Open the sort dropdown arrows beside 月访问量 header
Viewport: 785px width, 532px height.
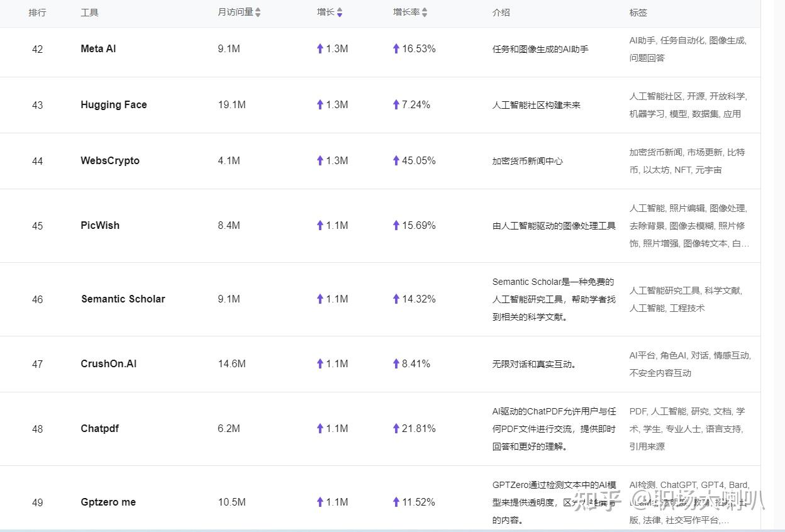[x=259, y=12]
